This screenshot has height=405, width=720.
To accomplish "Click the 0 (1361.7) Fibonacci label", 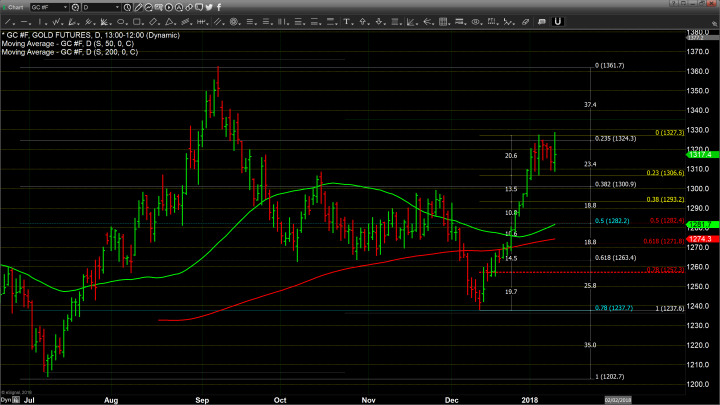I will coord(609,66).
